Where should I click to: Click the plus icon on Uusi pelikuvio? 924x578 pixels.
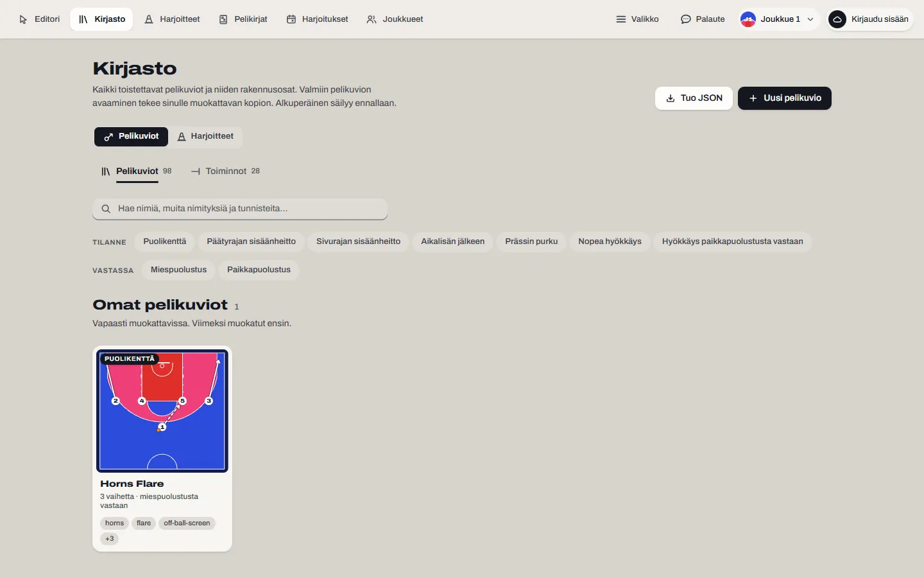[x=753, y=98]
